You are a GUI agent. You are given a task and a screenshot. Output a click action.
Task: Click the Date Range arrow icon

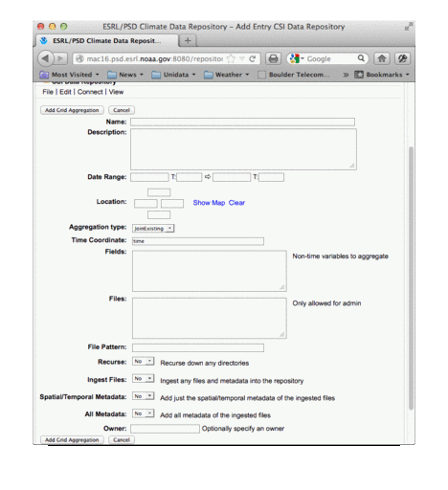[x=208, y=176]
